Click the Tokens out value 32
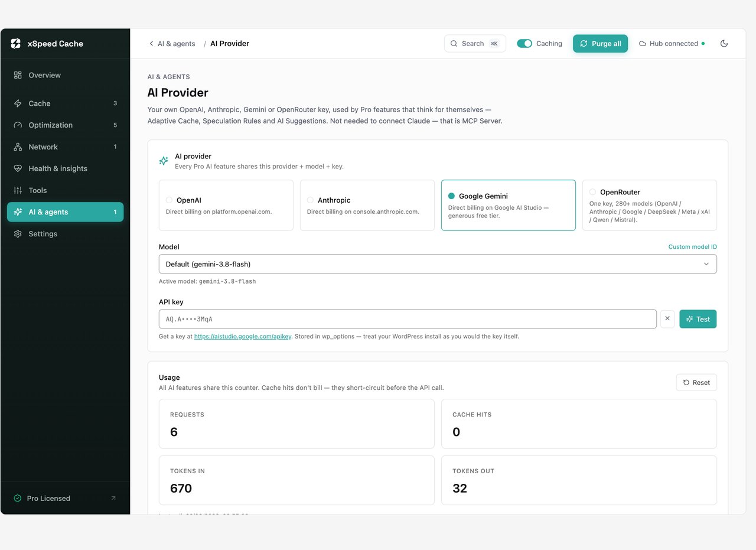 (460, 489)
